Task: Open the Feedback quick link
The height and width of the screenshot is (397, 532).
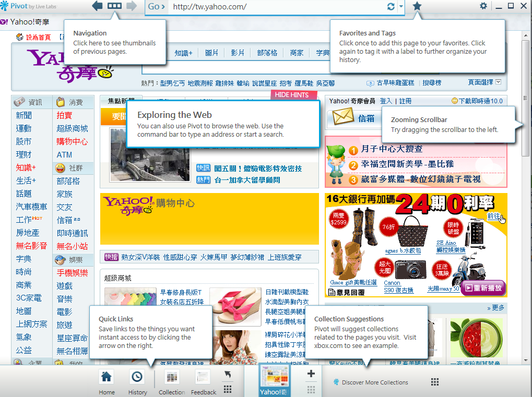Action: click(x=203, y=382)
